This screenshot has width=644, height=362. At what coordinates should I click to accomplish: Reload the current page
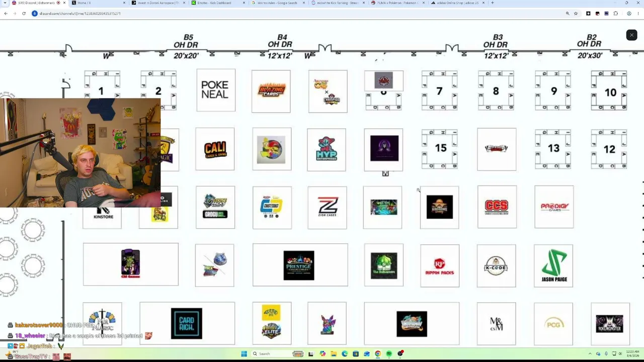point(24,14)
